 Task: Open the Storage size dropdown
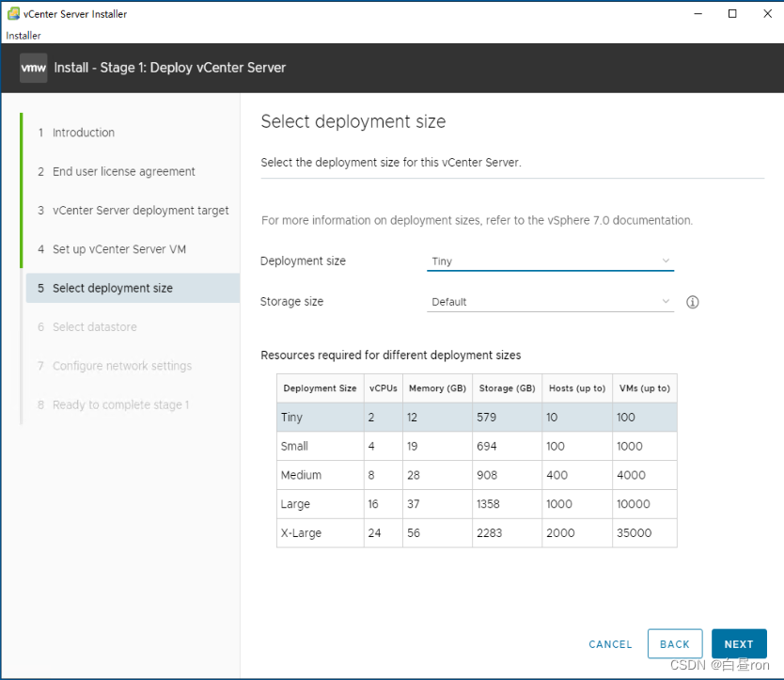pos(550,302)
